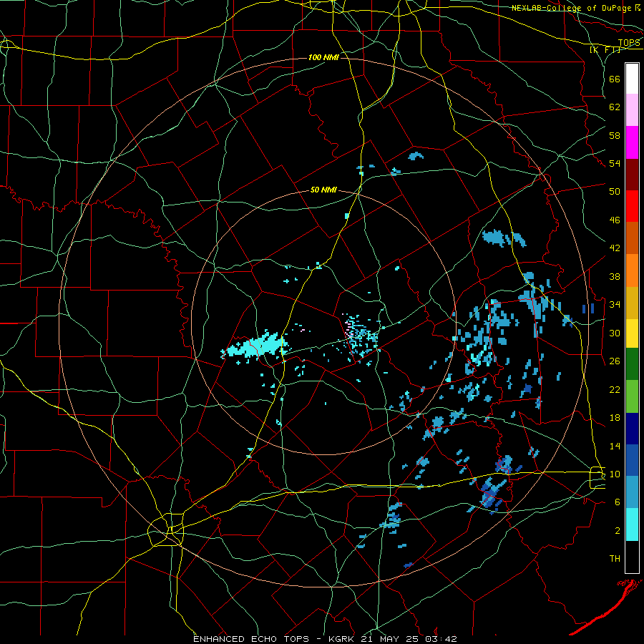The height and width of the screenshot is (644, 644).
Task: Click the legend value "2"
Action: coord(617,531)
